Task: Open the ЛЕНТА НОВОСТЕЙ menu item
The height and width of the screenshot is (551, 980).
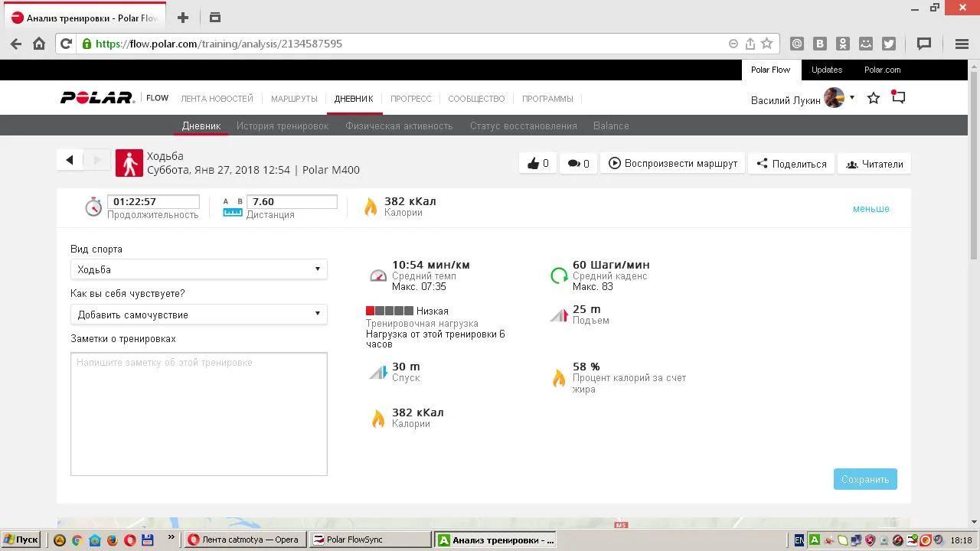Action: [217, 99]
